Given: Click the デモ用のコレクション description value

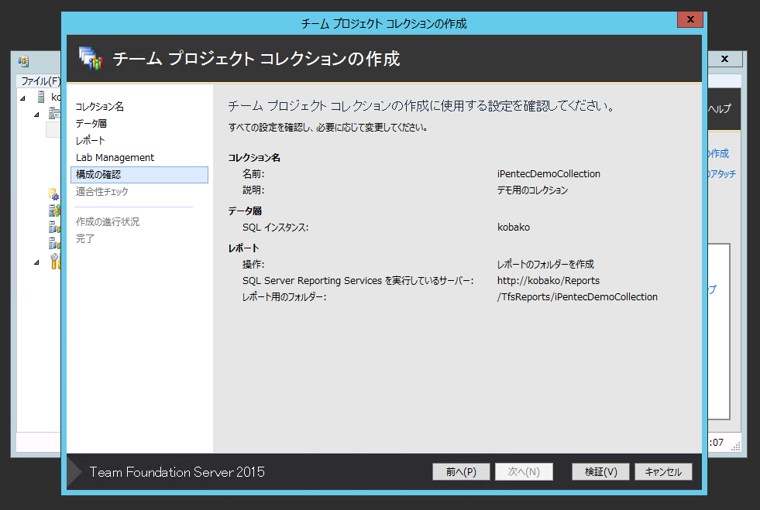Looking at the screenshot, I should tap(533, 190).
